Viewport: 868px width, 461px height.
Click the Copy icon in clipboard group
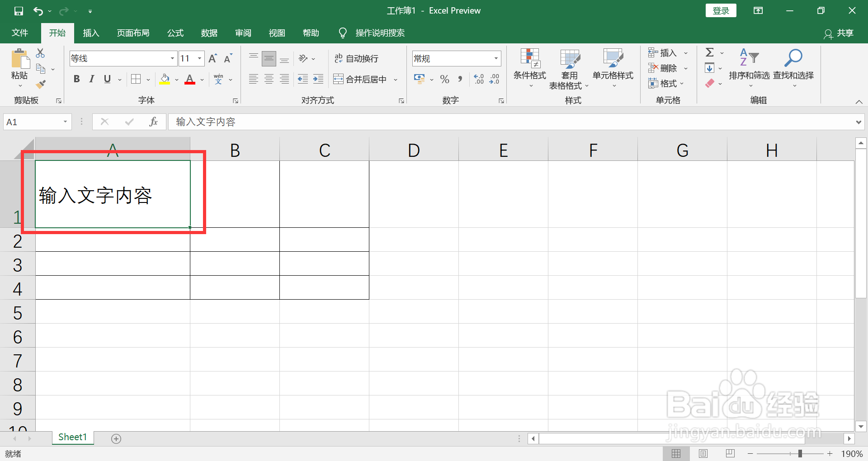click(41, 69)
